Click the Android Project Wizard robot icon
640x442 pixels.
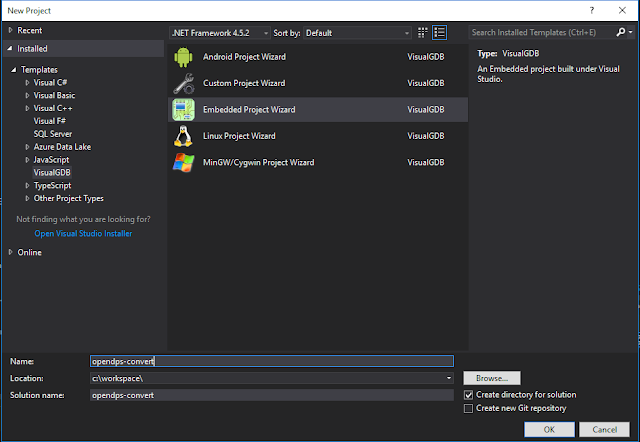pos(183,57)
